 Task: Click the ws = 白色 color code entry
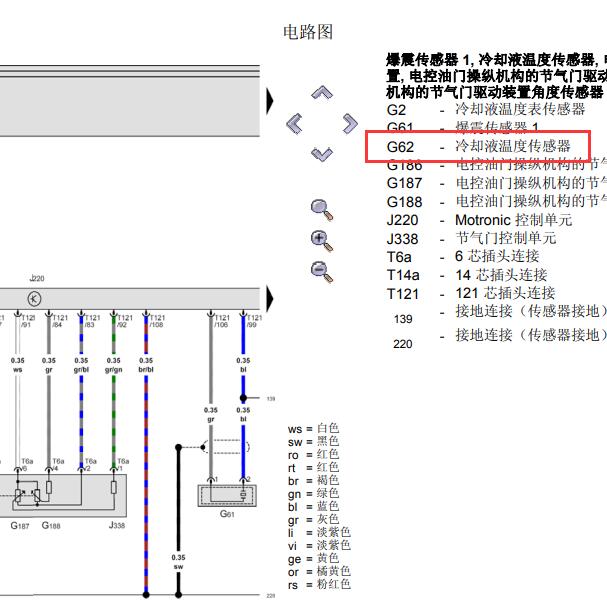click(x=314, y=429)
